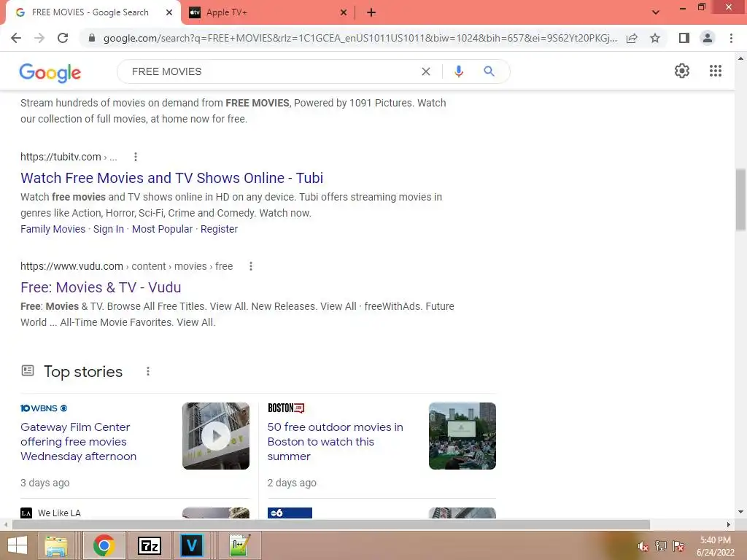Open the Windows Start menu
Viewport: 747px width, 560px height.
[x=18, y=545]
